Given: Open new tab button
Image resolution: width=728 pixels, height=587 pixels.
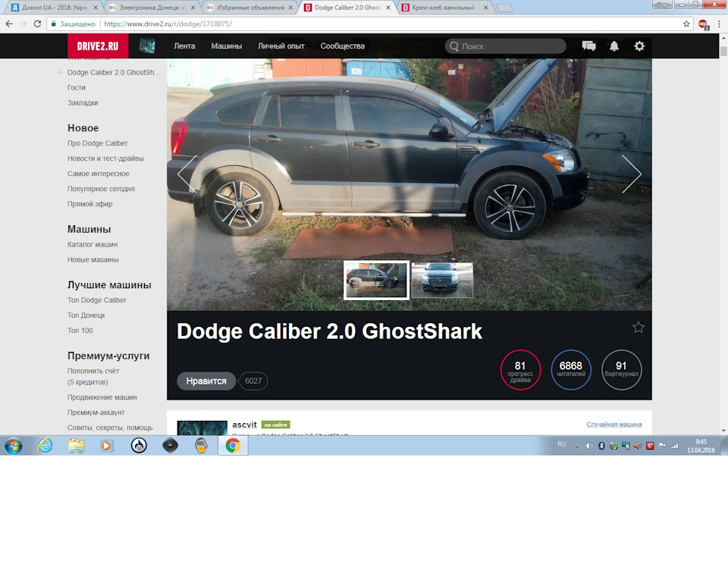Looking at the screenshot, I should click(505, 8).
